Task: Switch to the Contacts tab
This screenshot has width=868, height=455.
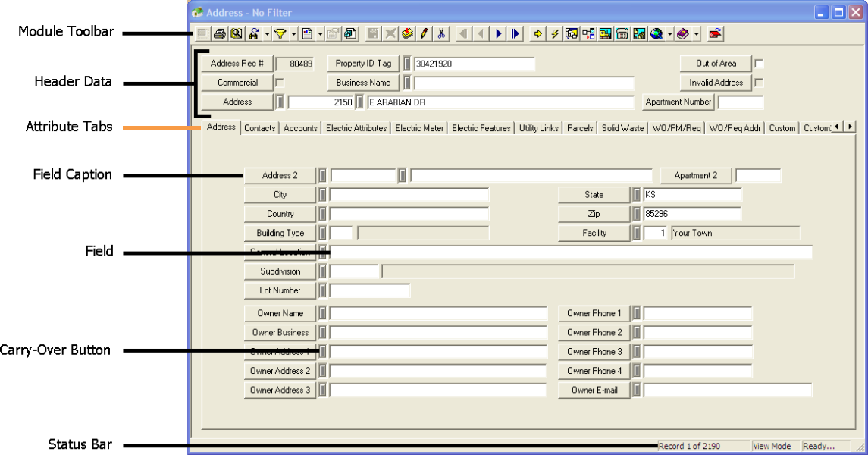Action: tap(259, 128)
